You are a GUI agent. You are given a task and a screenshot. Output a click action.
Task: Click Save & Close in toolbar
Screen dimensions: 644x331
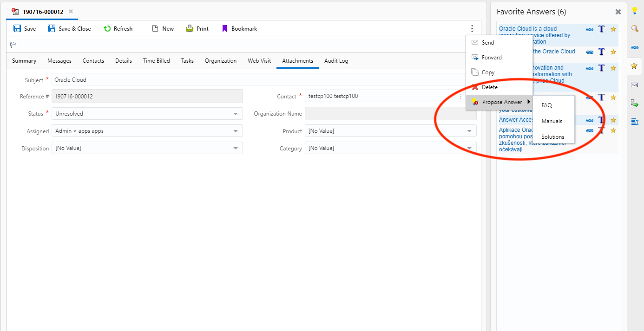[69, 28]
